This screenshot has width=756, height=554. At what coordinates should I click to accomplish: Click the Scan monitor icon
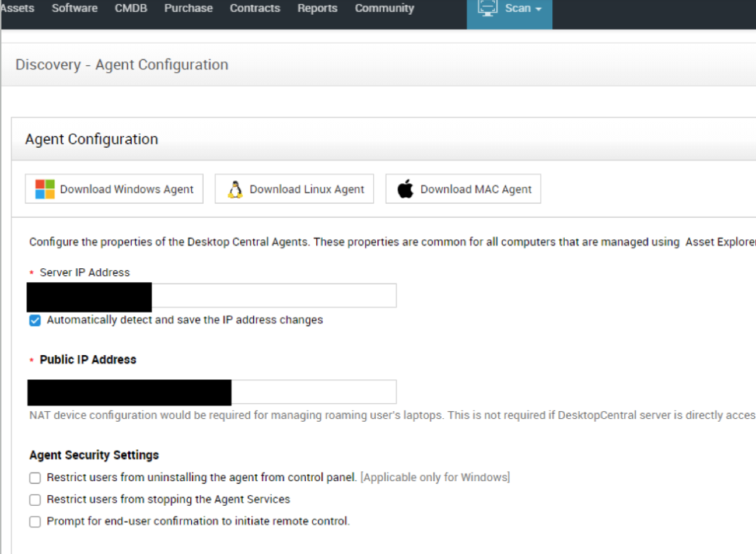click(x=488, y=8)
